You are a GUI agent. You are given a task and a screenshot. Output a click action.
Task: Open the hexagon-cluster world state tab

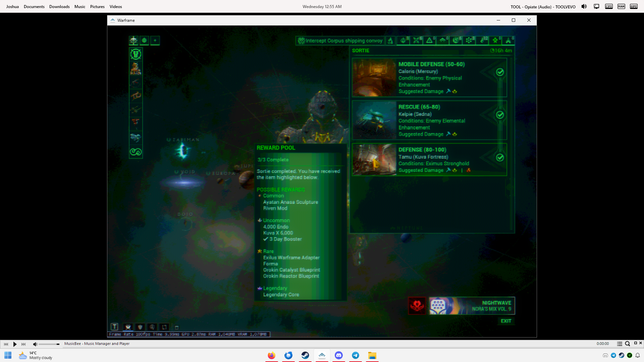(x=469, y=41)
